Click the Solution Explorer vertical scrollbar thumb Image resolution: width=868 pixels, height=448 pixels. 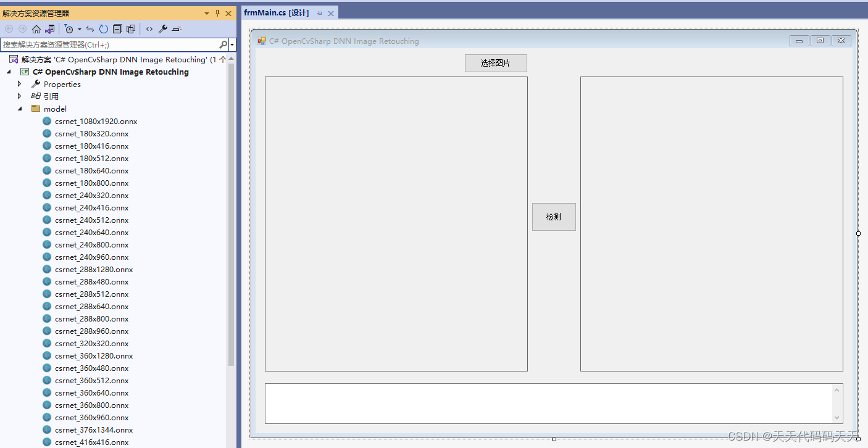pos(232,214)
